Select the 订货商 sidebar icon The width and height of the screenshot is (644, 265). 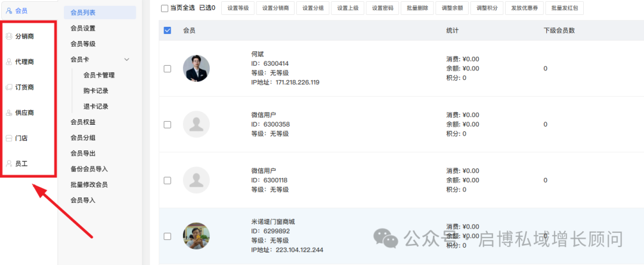click(9, 87)
